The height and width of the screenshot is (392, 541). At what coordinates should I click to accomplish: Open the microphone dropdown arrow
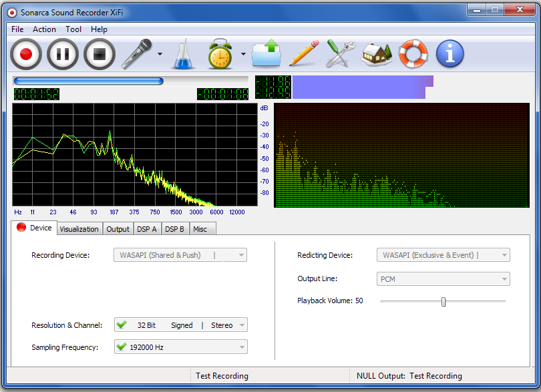(x=160, y=54)
